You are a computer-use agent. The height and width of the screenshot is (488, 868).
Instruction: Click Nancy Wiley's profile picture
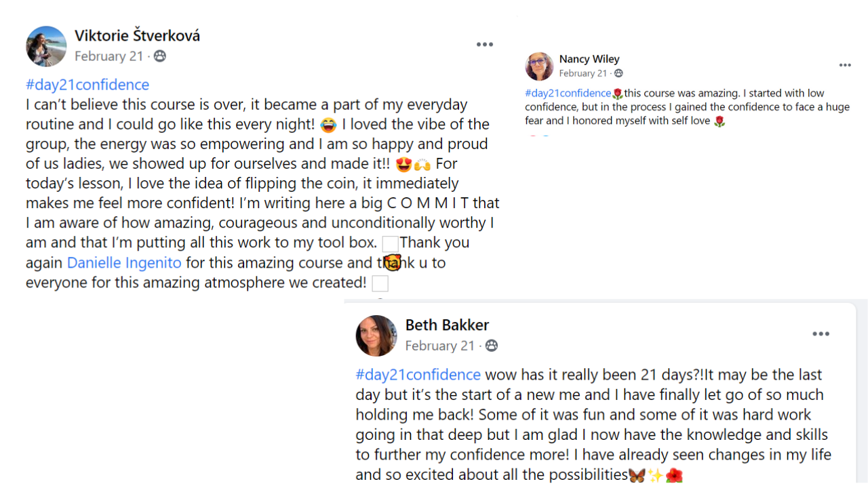[x=539, y=66]
